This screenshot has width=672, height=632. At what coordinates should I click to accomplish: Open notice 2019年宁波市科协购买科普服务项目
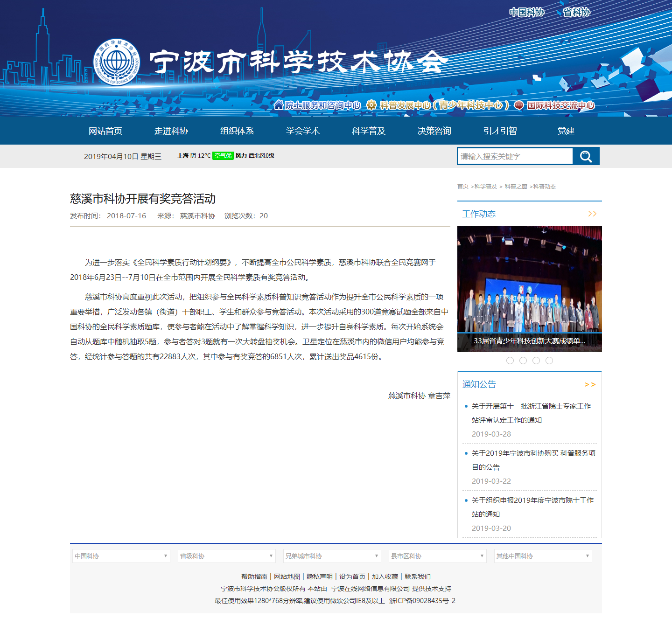[x=533, y=460]
